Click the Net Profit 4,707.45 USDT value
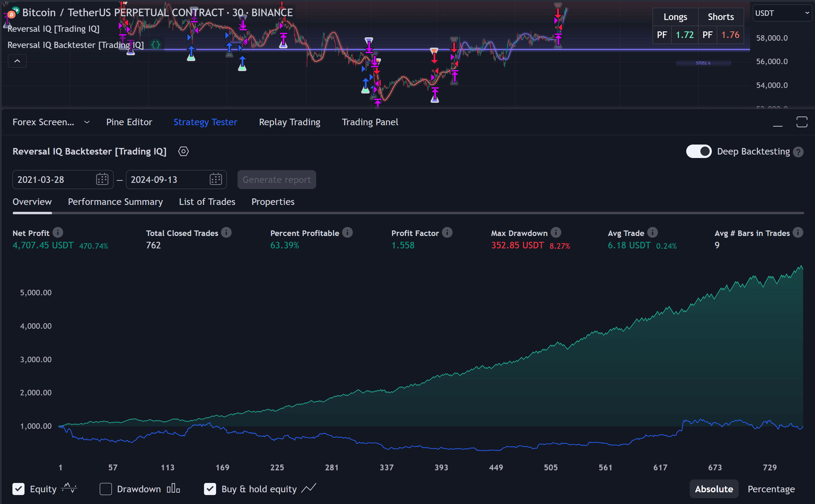This screenshot has width=815, height=504. [x=43, y=245]
